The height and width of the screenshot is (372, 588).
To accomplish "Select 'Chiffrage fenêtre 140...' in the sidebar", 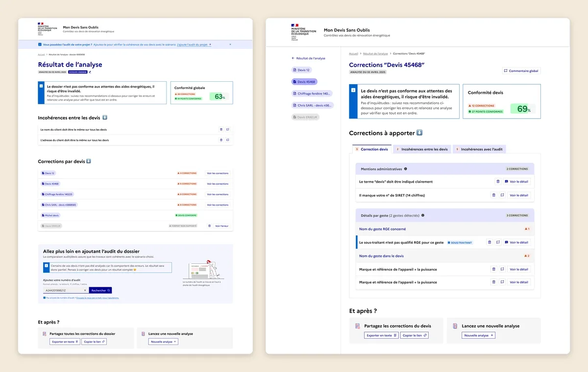I will [x=313, y=93].
